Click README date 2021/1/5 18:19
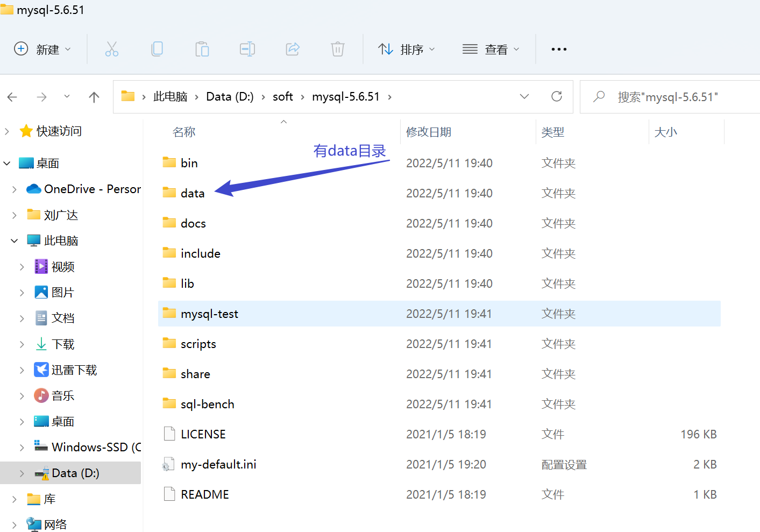This screenshot has width=760, height=532. tap(446, 494)
